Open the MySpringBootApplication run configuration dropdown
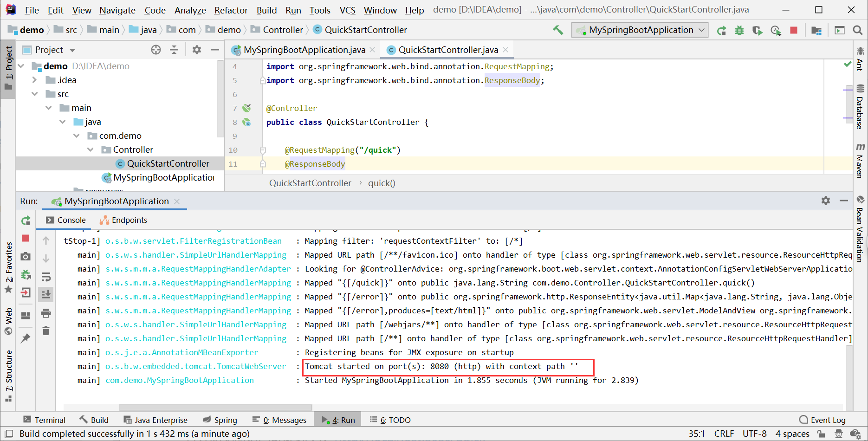Screen dimensions: 868x441 pyautogui.click(x=640, y=30)
